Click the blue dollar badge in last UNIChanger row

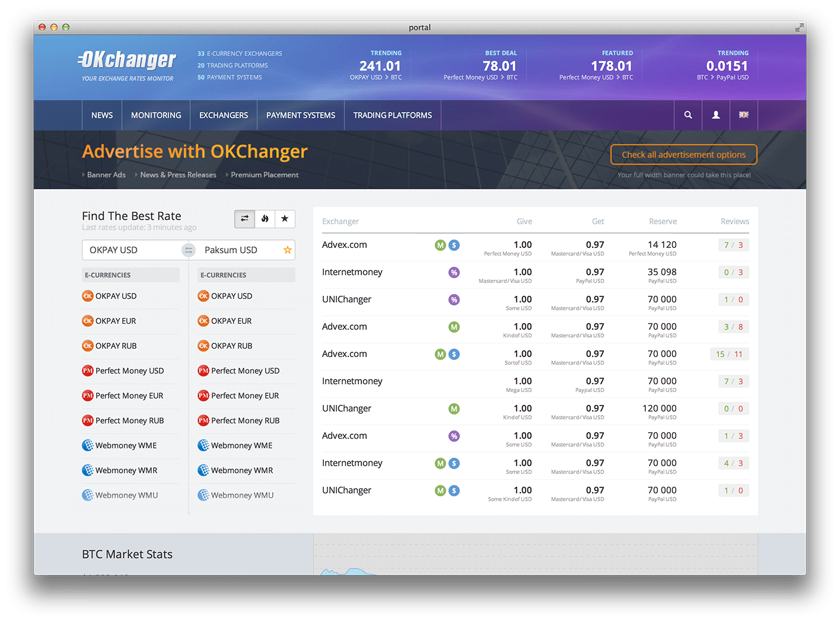pyautogui.click(x=454, y=490)
